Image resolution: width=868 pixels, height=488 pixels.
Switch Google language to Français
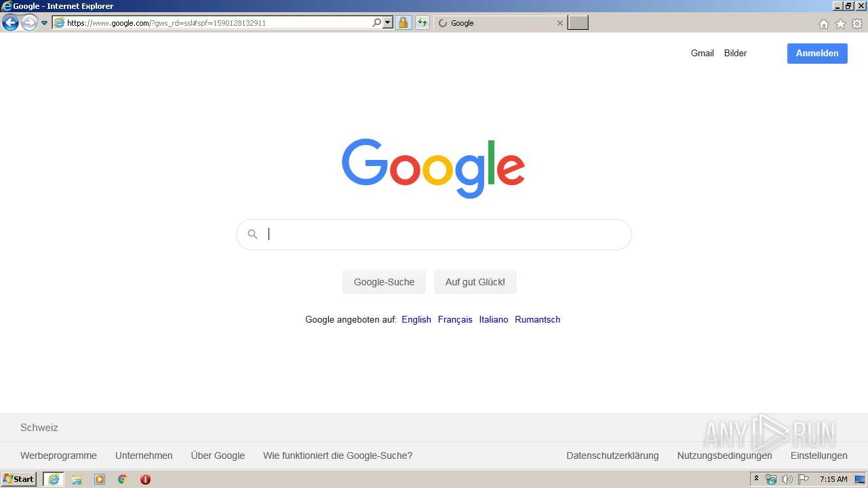[455, 319]
